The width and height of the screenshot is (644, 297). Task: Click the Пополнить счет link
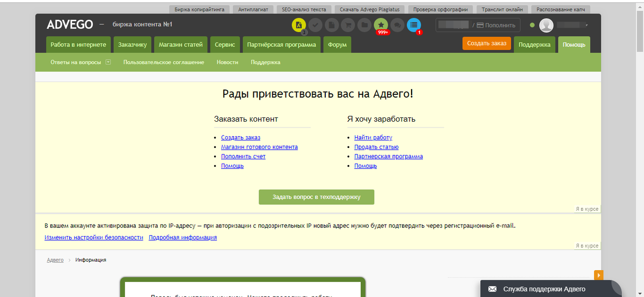coord(243,157)
